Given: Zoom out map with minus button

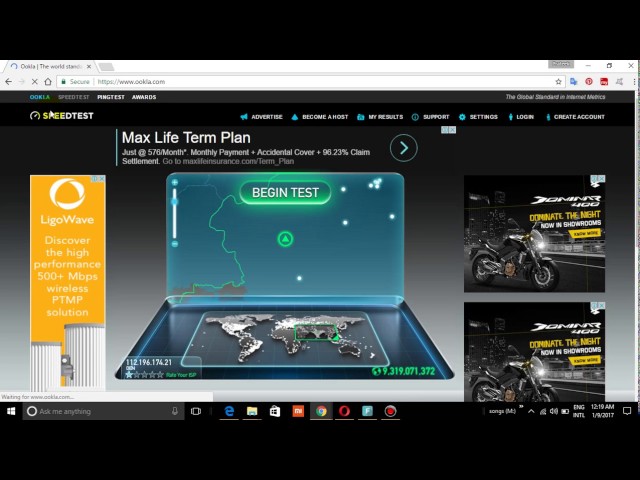Looking at the screenshot, I should pos(175,244).
